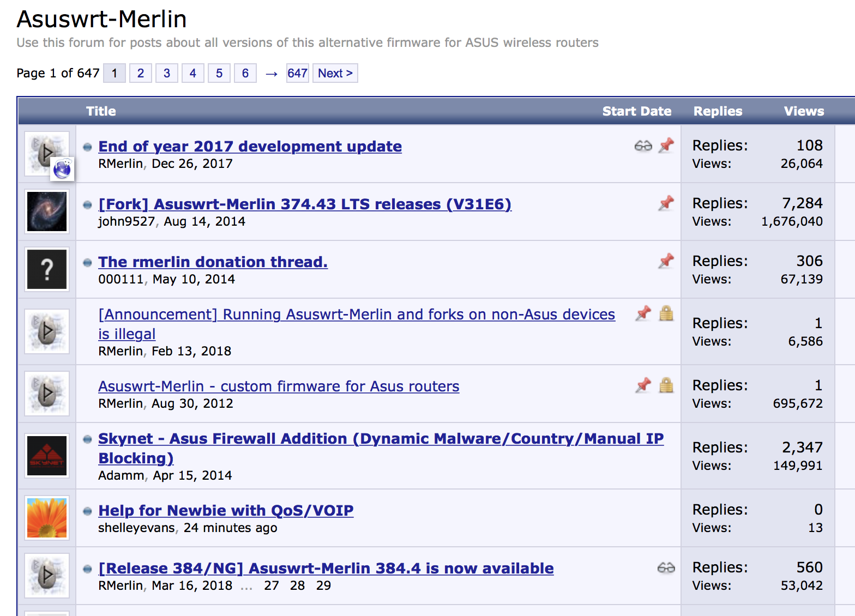Sort threads by Views column

point(804,111)
